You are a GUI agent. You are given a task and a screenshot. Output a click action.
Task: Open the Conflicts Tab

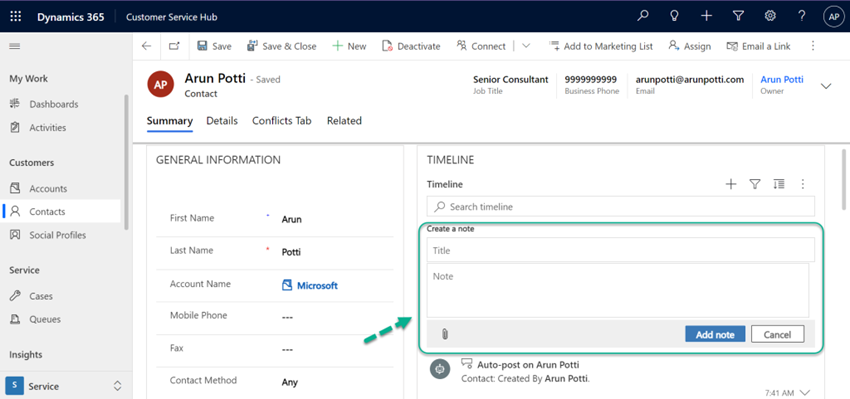pos(282,121)
